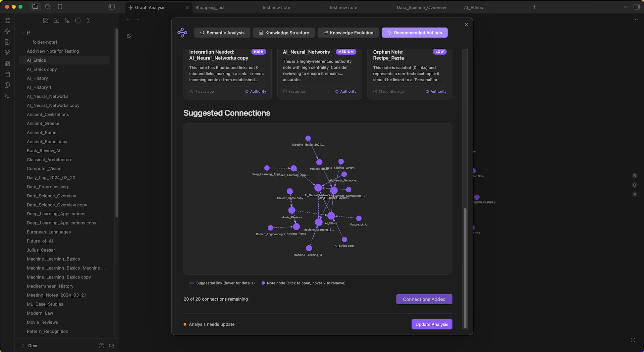Select the Recommended Actions tab
Viewport: 644px width, 352px height.
pyautogui.click(x=415, y=33)
